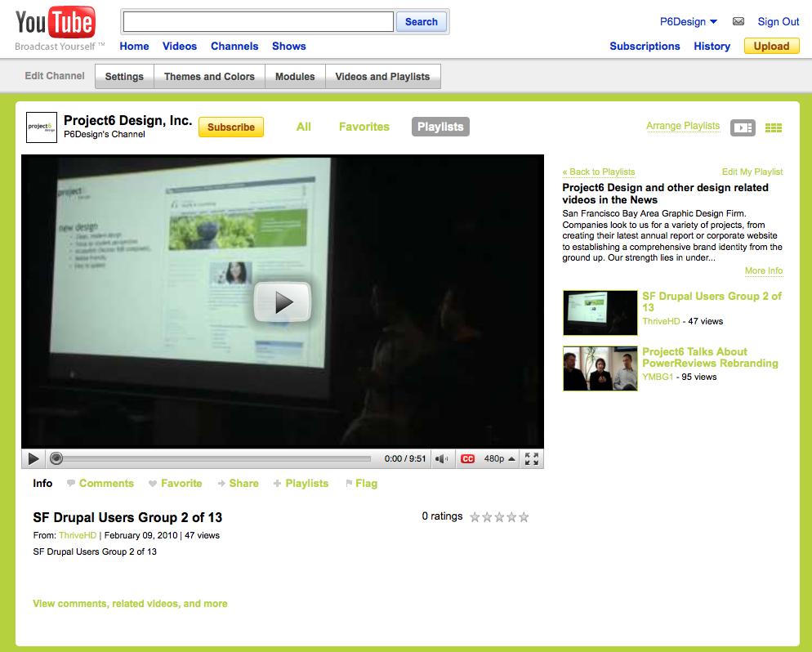Mute the video volume icon
This screenshot has width=812, height=652.
click(442, 459)
